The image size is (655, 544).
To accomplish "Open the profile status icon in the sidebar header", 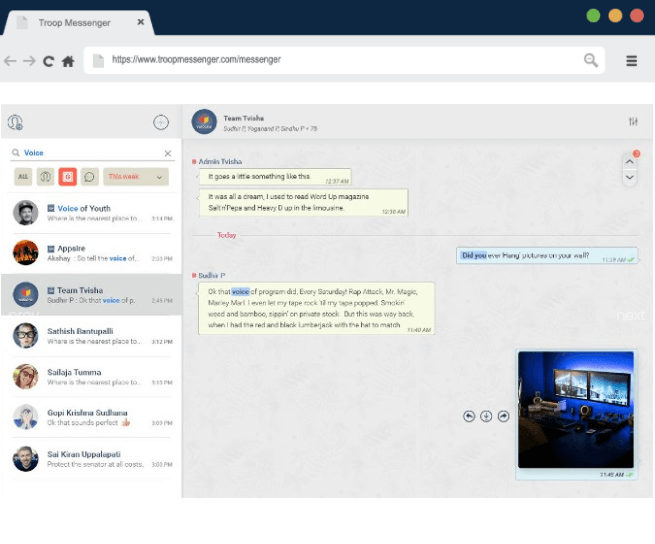I will (15, 122).
